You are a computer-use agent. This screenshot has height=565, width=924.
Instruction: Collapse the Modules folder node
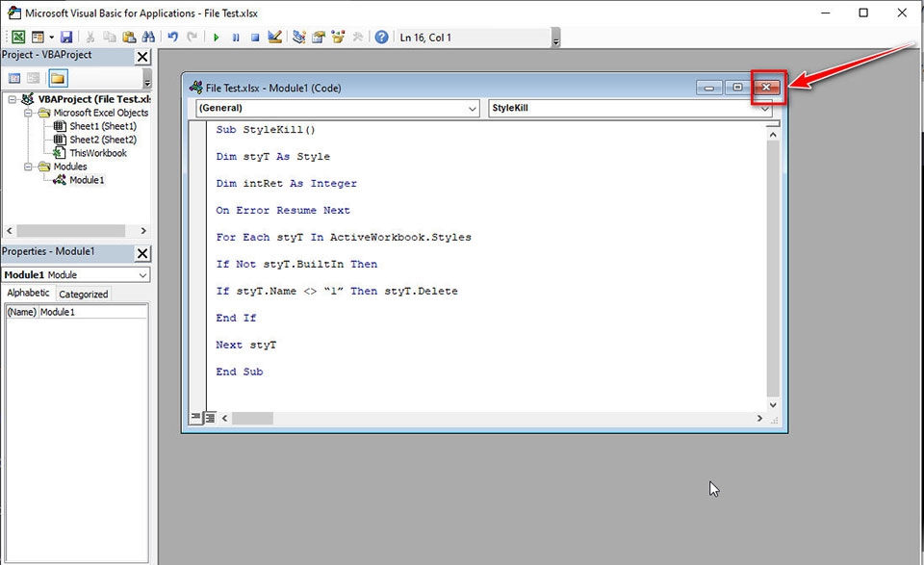28,167
